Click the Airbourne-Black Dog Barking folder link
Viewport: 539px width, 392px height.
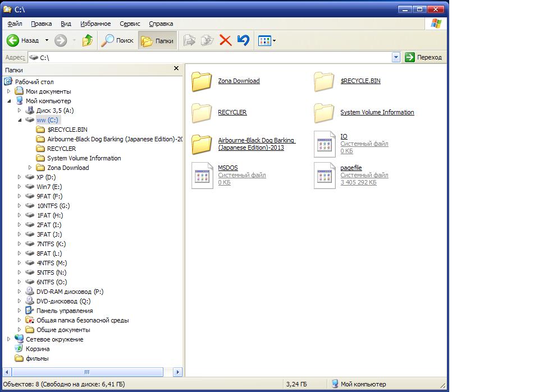[x=257, y=144]
